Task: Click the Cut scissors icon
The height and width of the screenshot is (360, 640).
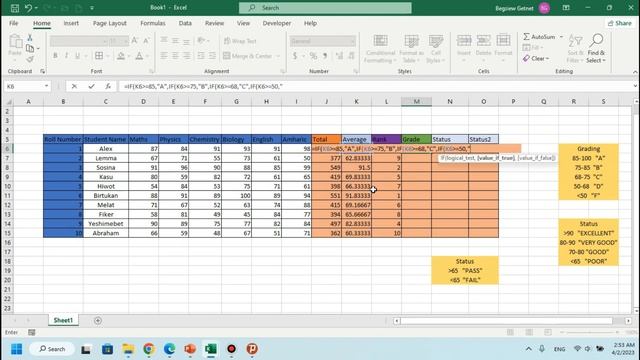Action: (x=30, y=38)
